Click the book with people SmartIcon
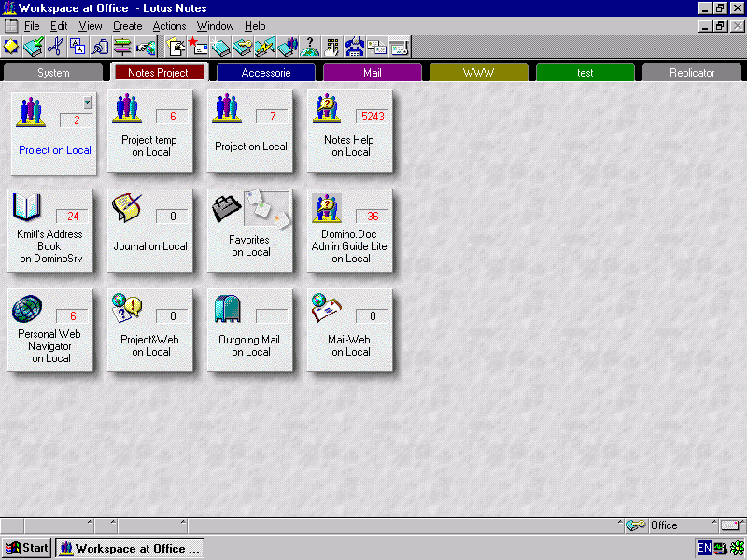 pos(288,47)
